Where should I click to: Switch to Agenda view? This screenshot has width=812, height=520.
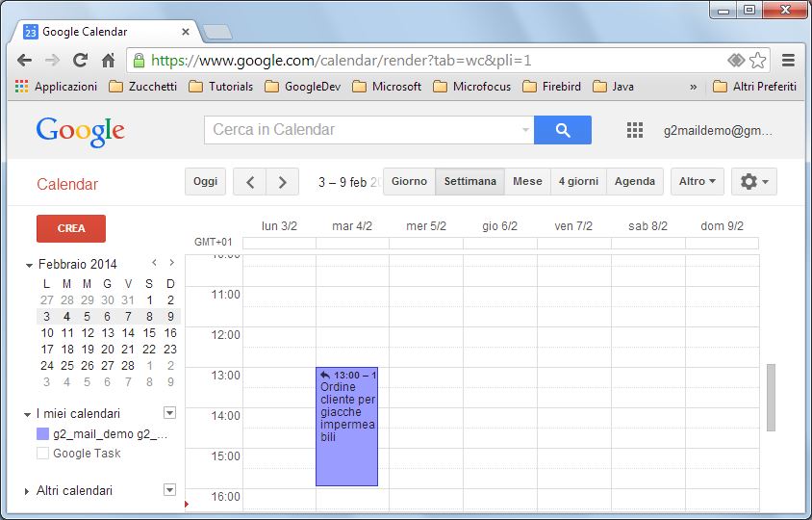pos(635,181)
